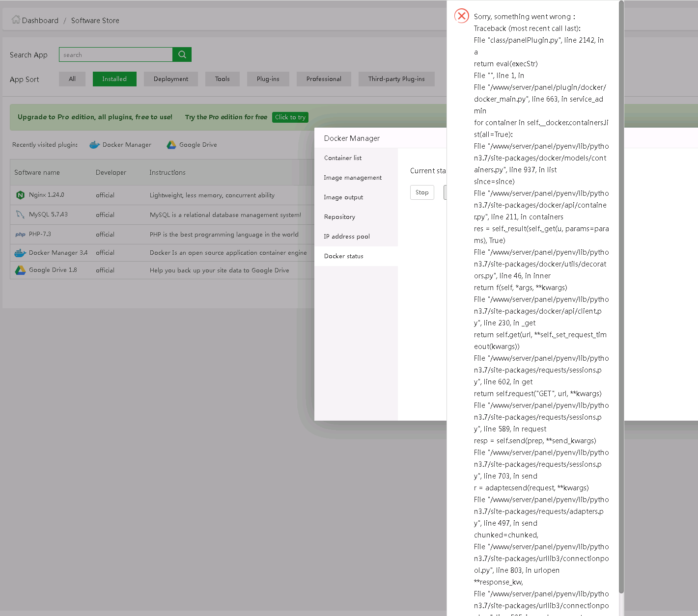
Task: Click the Software name column header
Action: point(37,173)
